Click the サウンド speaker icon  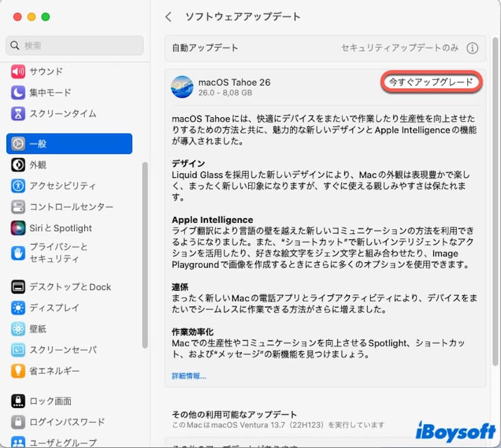tap(18, 71)
